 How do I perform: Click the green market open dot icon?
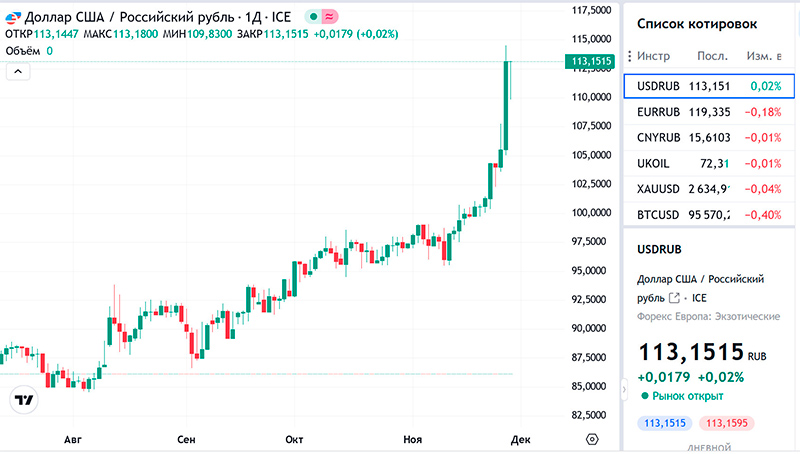click(646, 396)
